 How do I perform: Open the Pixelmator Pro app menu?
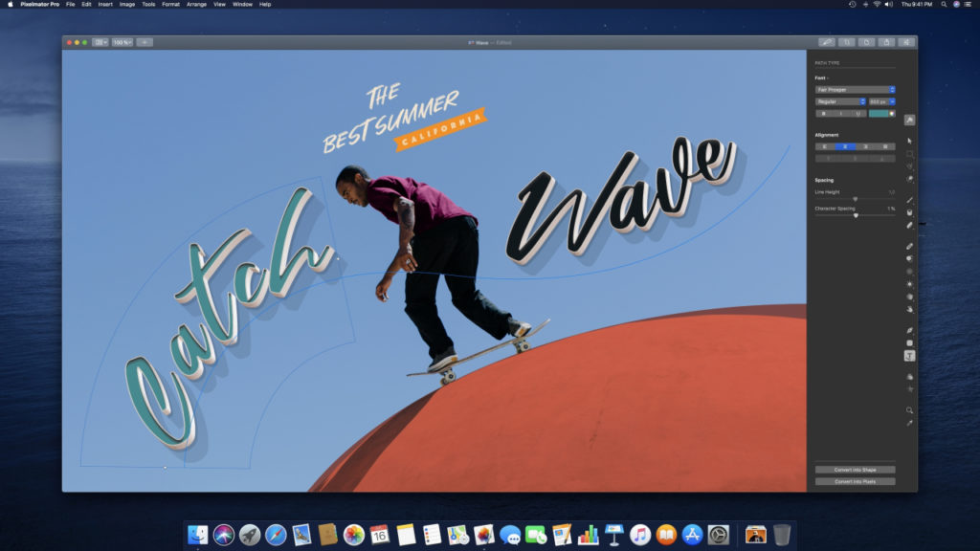(x=40, y=5)
